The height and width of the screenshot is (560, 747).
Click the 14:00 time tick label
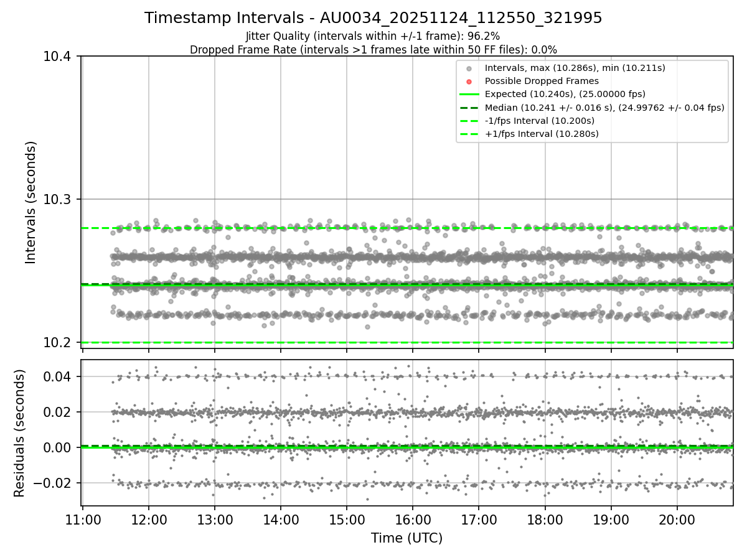tap(281, 520)
